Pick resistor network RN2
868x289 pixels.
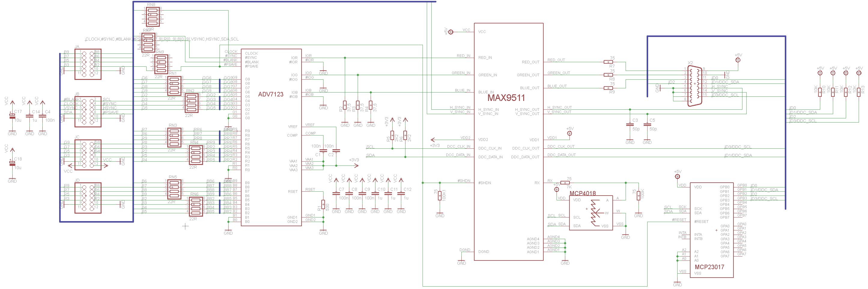[x=191, y=103]
